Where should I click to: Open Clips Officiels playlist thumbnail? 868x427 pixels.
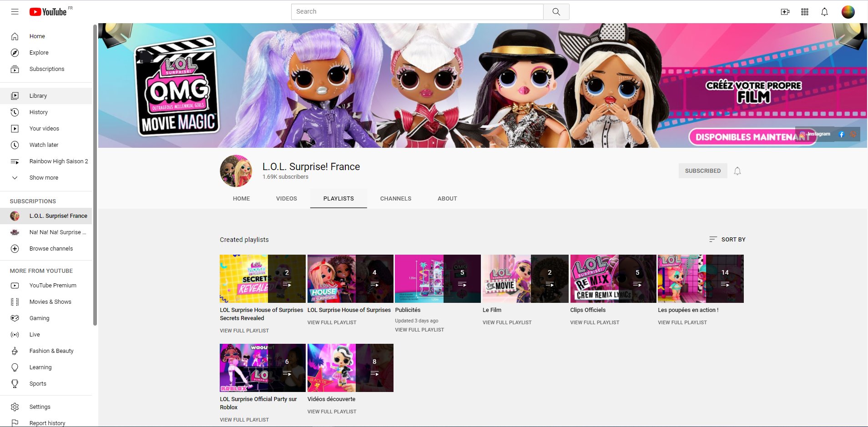coord(613,279)
